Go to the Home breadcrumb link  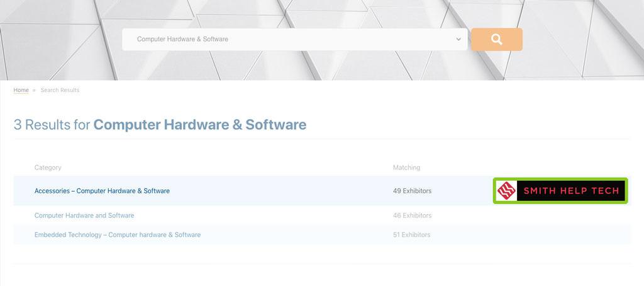[x=21, y=90]
